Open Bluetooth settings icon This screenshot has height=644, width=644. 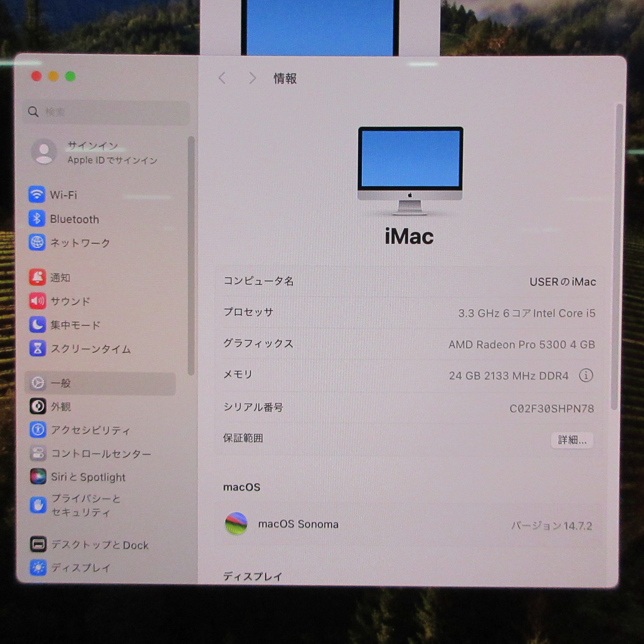tap(37, 219)
